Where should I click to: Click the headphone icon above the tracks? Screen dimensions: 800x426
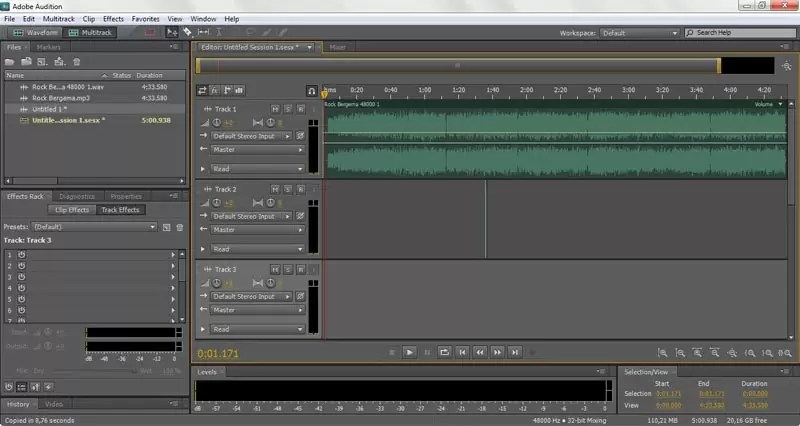click(311, 91)
